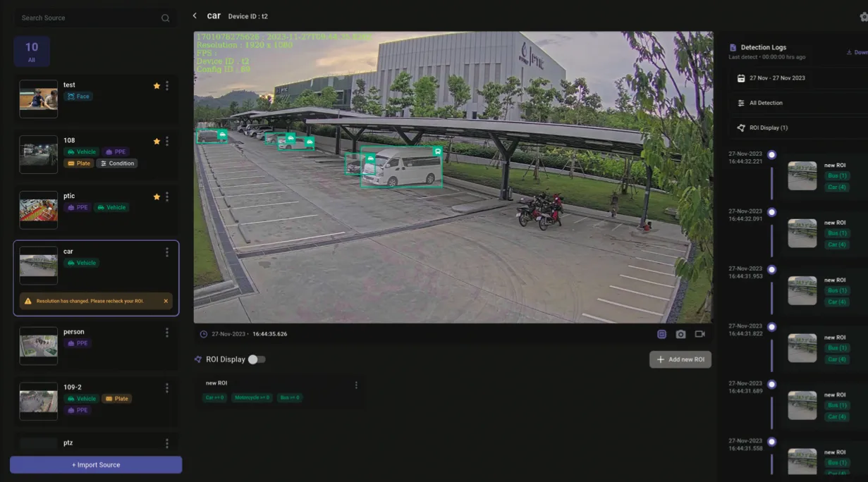Screen dimensions: 868x482
Task: Click the video recording icon under the feed
Action: (x=699, y=334)
